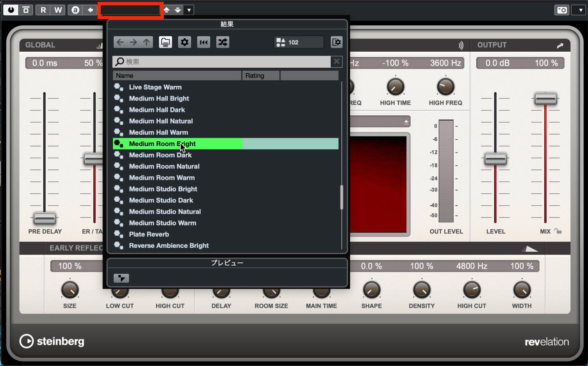Select Medium Studio Bright preset
Image resolution: width=588 pixels, height=366 pixels.
tap(226, 189)
